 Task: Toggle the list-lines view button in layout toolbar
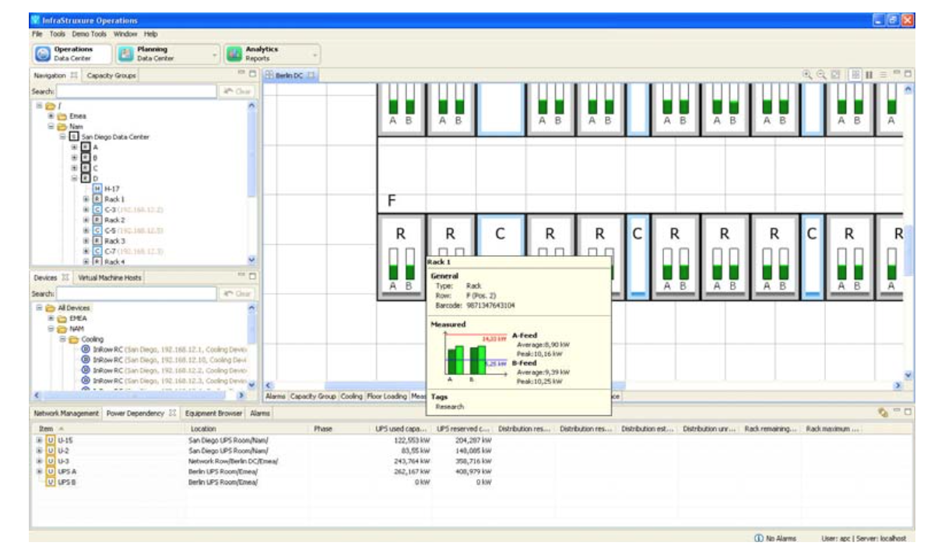(883, 75)
